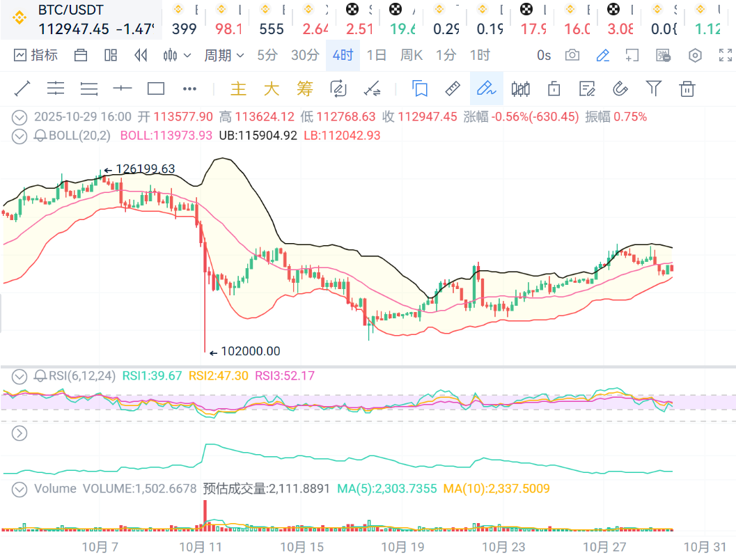Collapse the Volume indicator panel

point(19,488)
